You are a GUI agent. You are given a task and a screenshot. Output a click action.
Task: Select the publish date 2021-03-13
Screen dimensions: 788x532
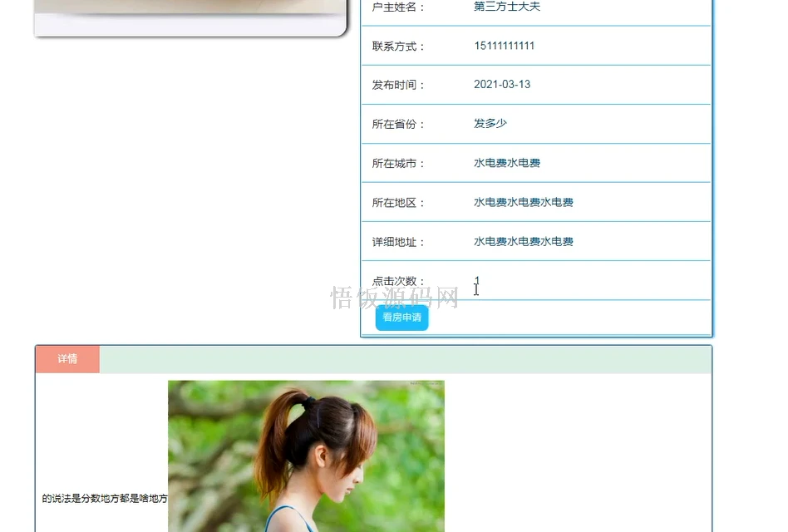pos(502,84)
